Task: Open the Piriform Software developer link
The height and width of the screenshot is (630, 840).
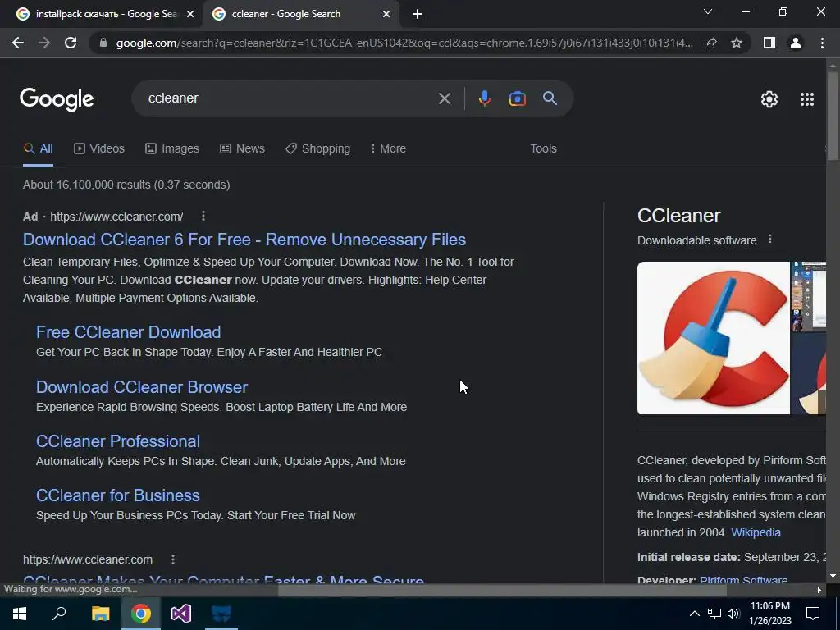Action: coord(743,580)
